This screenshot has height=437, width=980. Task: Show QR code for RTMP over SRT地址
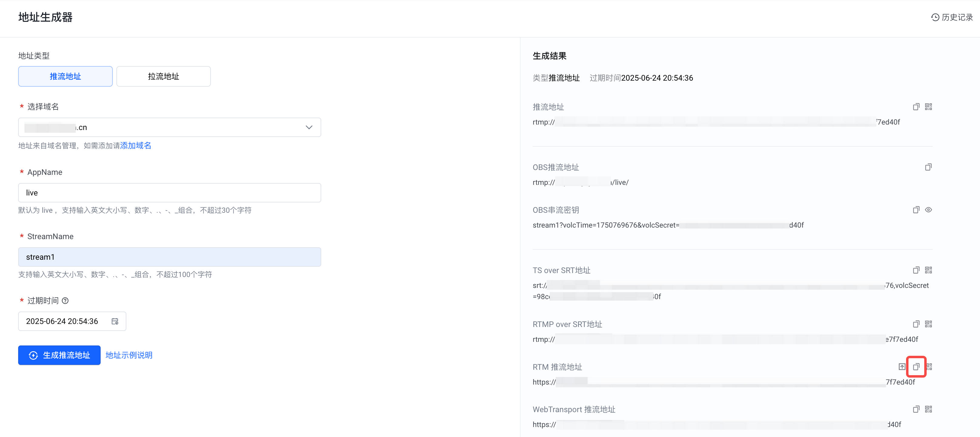(928, 324)
